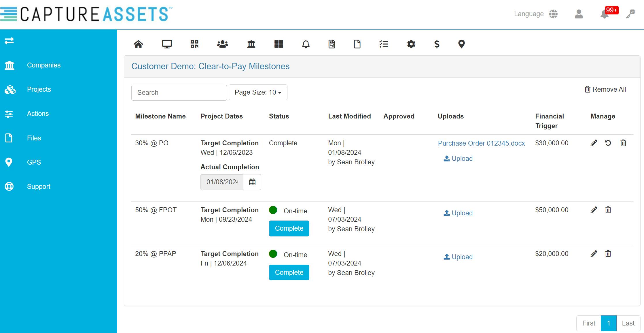Open the user profile icon
644x333 pixels.
578,14
